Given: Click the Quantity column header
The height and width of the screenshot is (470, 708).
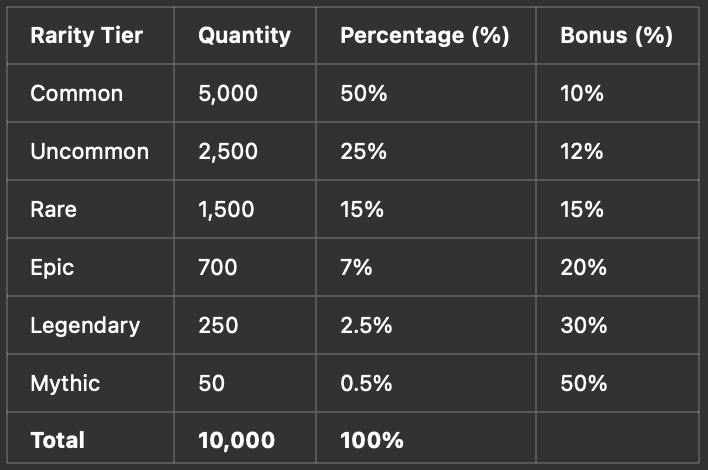Looking at the screenshot, I should click(244, 36).
